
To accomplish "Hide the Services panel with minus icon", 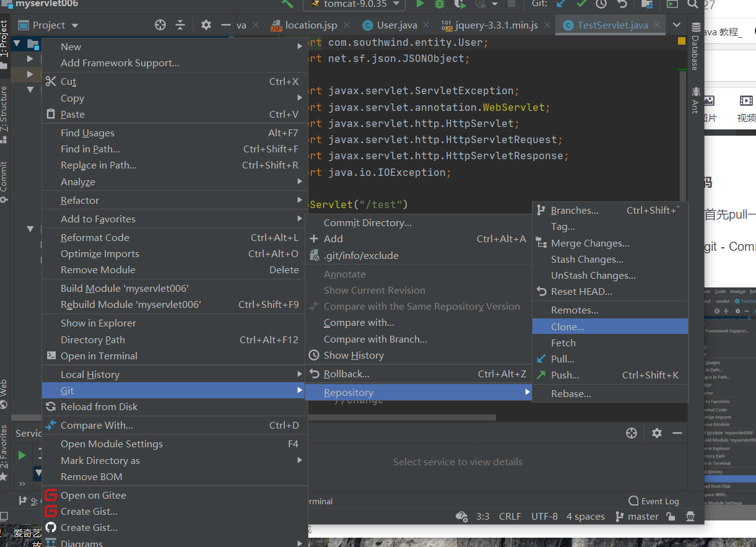I will point(677,433).
